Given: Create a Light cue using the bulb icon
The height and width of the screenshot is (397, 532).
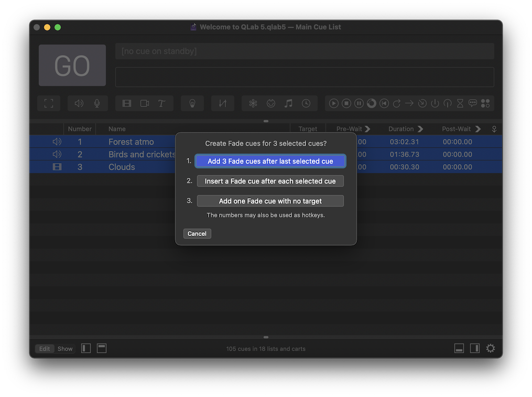Looking at the screenshot, I should tap(192, 103).
